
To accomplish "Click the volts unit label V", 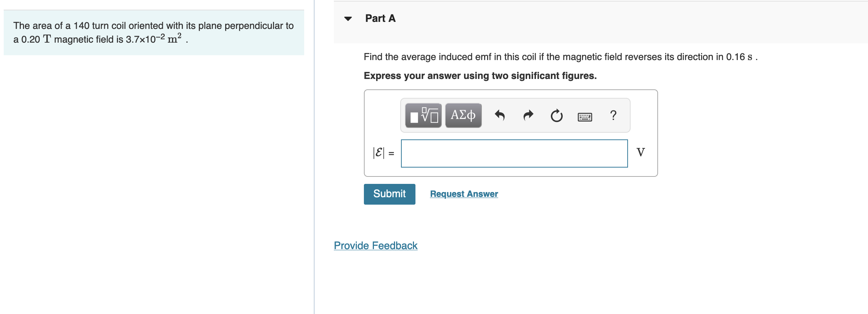I will tap(641, 152).
